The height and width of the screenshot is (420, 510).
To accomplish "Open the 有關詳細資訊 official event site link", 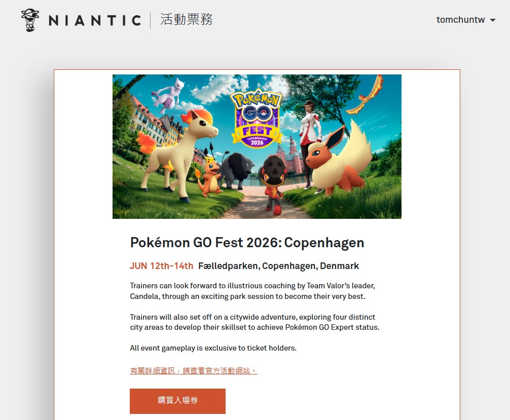I will click(x=194, y=370).
